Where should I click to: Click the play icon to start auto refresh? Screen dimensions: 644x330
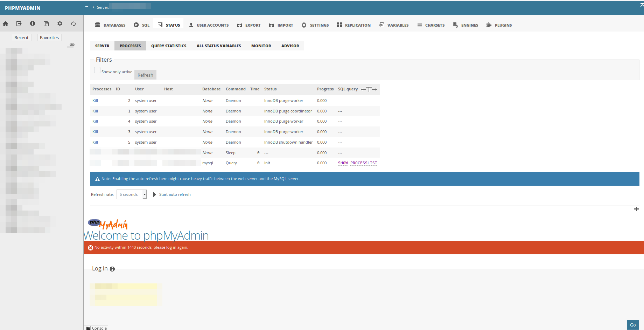pos(154,194)
